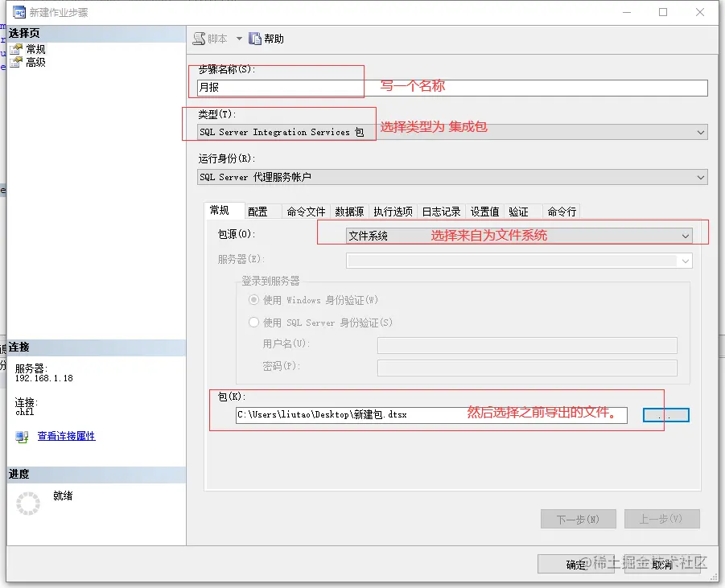Minimize the 新建作业步骤 window
The width and height of the screenshot is (725, 588).
pos(627,13)
